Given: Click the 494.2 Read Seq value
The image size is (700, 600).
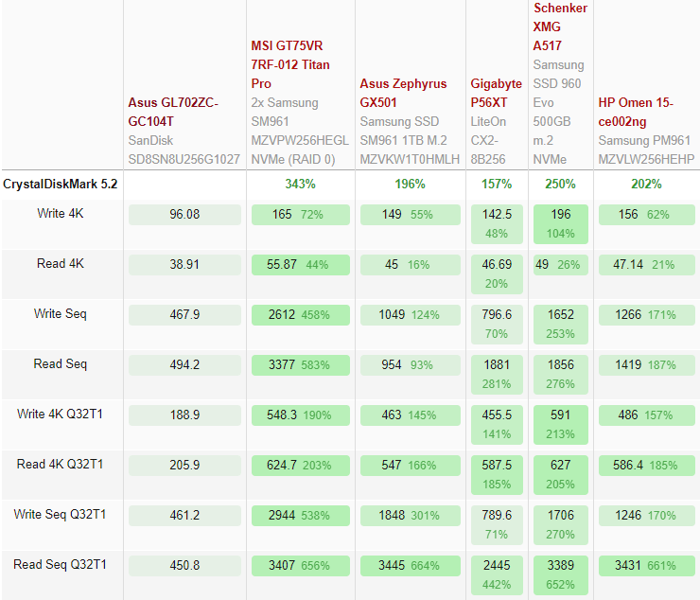Looking at the screenshot, I should point(184,364).
